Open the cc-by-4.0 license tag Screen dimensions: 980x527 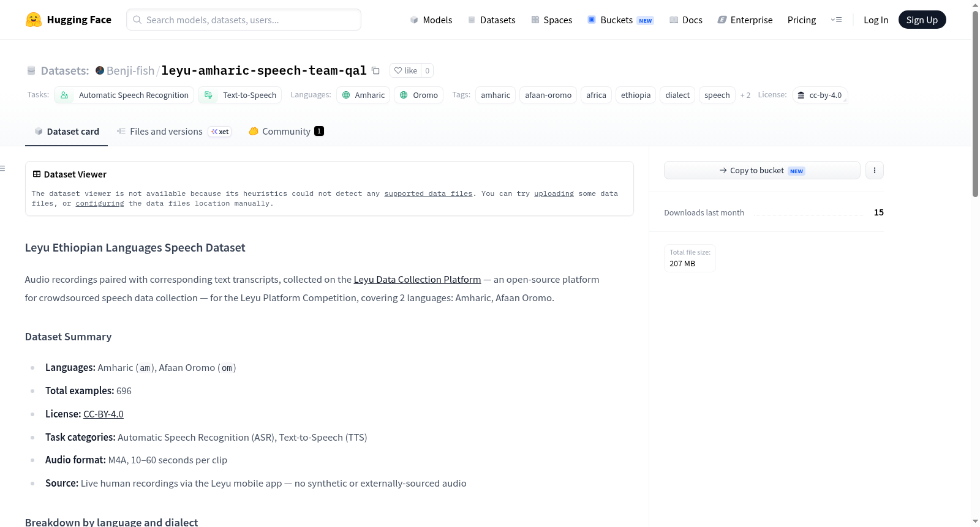[820, 95]
